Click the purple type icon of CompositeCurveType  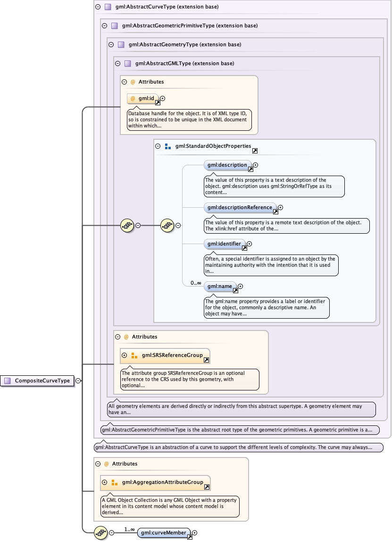(x=7, y=381)
